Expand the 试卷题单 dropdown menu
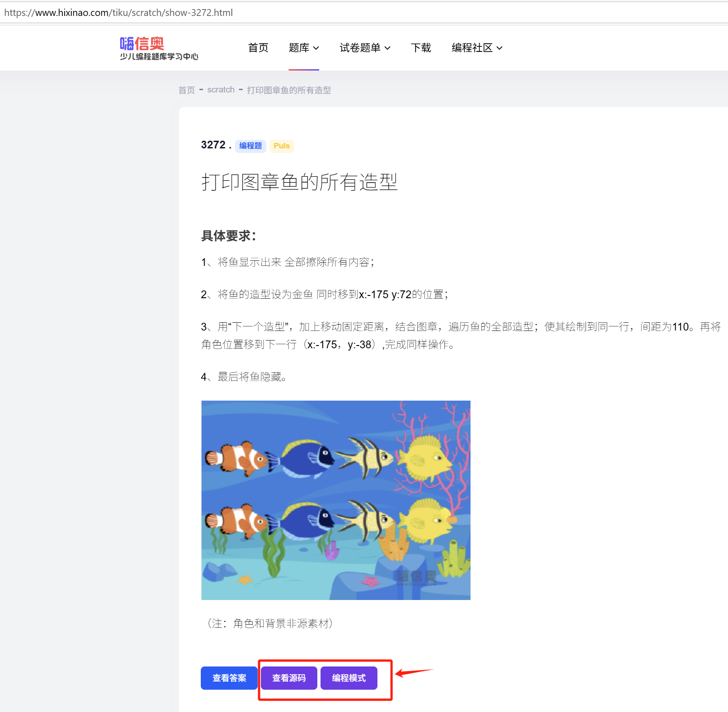This screenshot has width=728, height=712. [365, 48]
